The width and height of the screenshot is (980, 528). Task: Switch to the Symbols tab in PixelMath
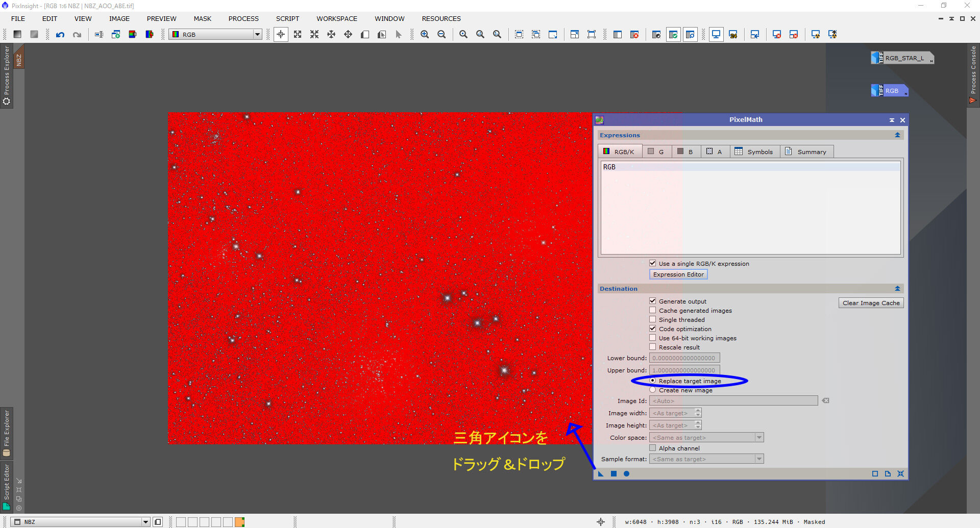pyautogui.click(x=755, y=151)
